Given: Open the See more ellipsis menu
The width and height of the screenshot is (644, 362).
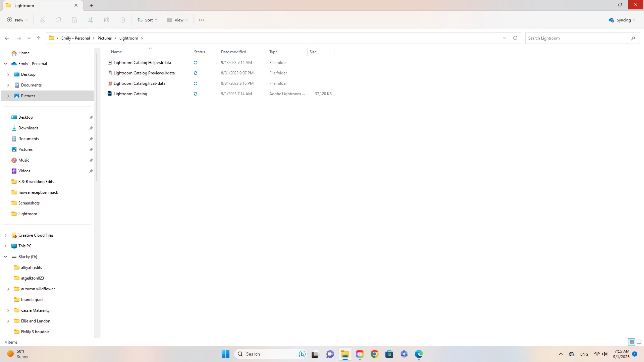Looking at the screenshot, I should (202, 20).
